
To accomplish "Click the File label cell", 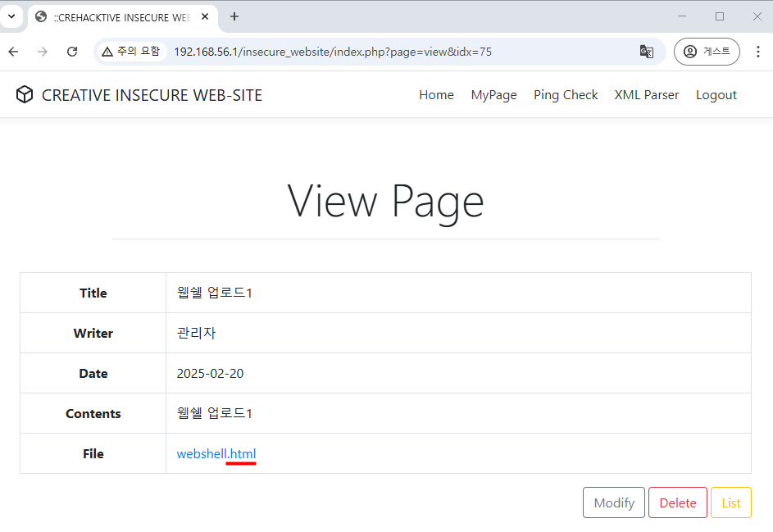I will 93,453.
